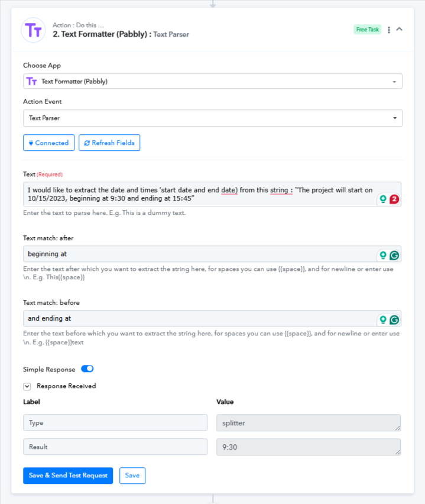Click Save & Send Test Request

tap(68, 476)
